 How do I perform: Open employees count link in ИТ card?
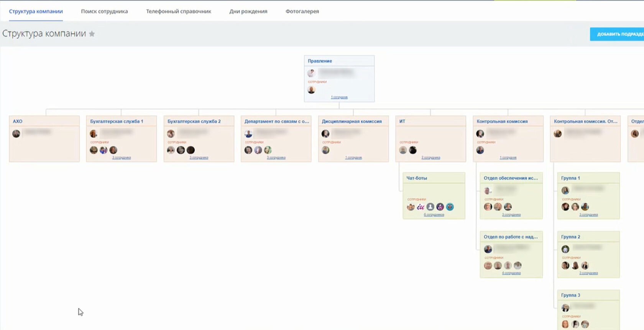[x=431, y=158]
